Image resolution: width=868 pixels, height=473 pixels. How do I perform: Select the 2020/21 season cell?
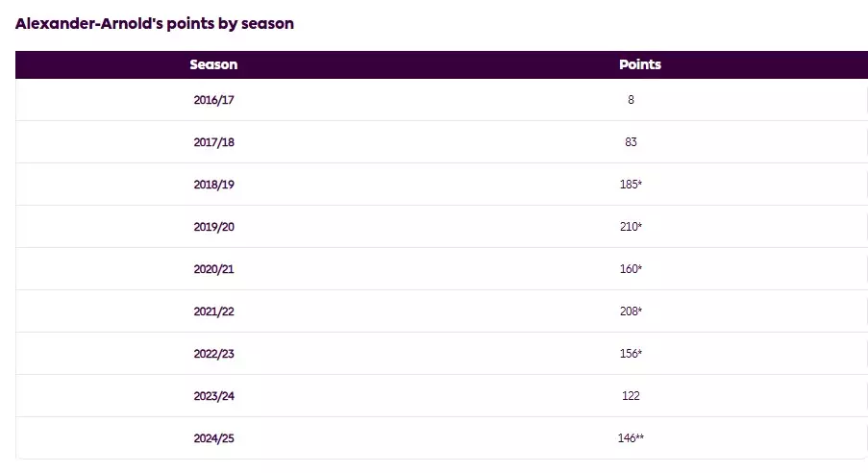coord(213,269)
